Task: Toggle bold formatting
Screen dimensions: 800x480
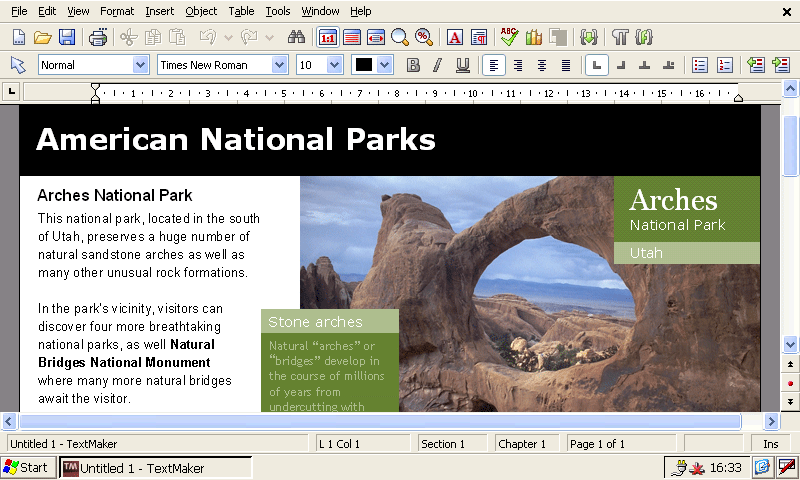Action: coord(413,65)
